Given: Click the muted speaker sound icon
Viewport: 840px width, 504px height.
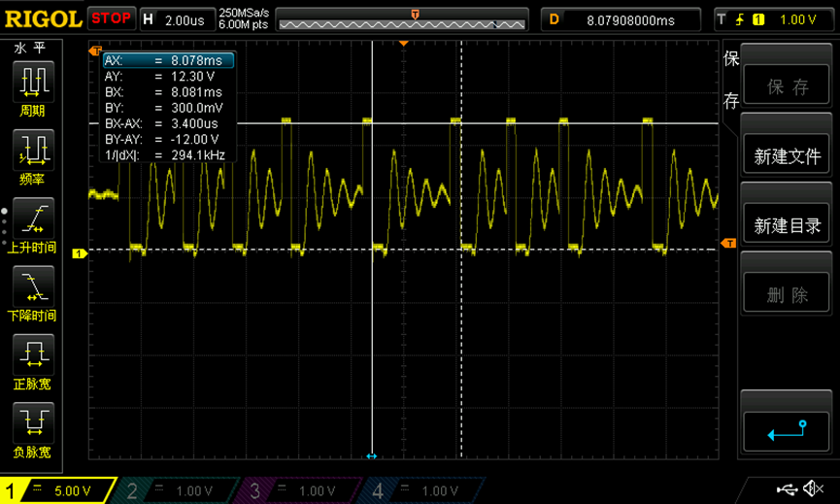Looking at the screenshot, I should [x=813, y=487].
